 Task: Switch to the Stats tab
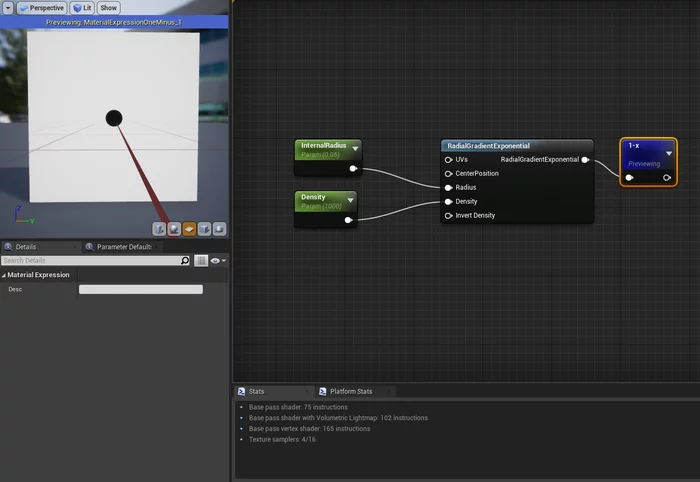(x=256, y=391)
